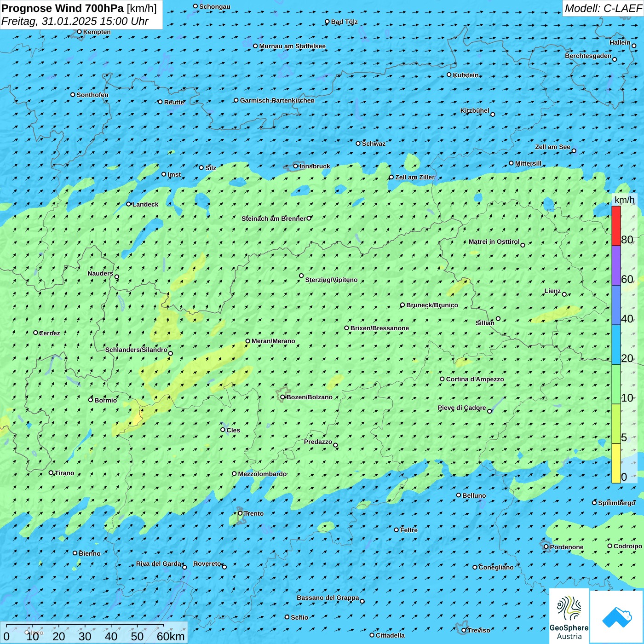The height and width of the screenshot is (644, 644).
Task: Click the date 'Freitag, 31.01.2025 15:00 Uhr'
Action: point(75,21)
